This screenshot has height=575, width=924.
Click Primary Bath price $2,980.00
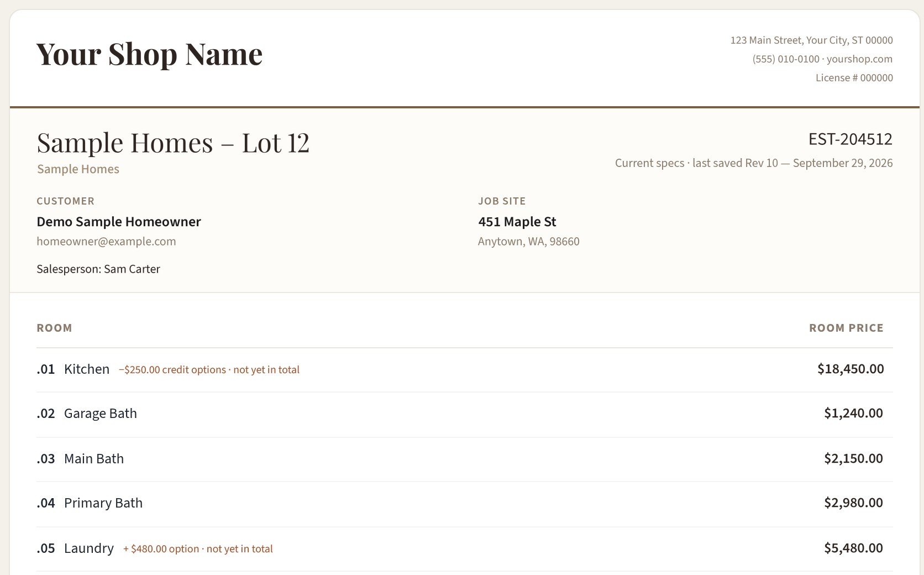pos(853,503)
